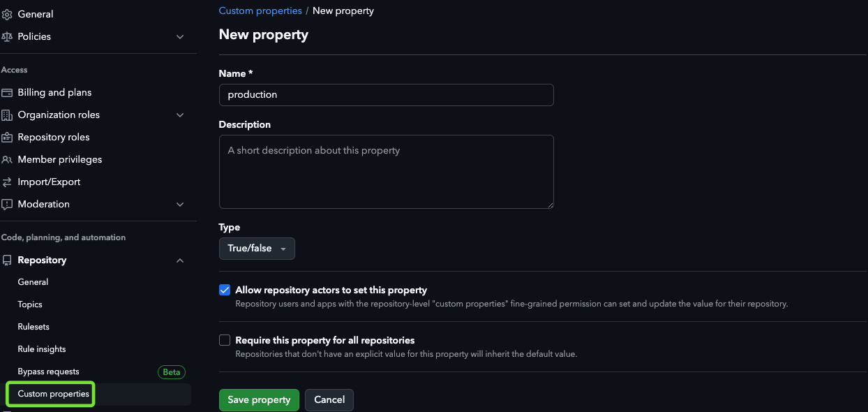Viewport: 868px width, 412px height.
Task: Expand the Policies section chevron
Action: pyautogui.click(x=180, y=36)
